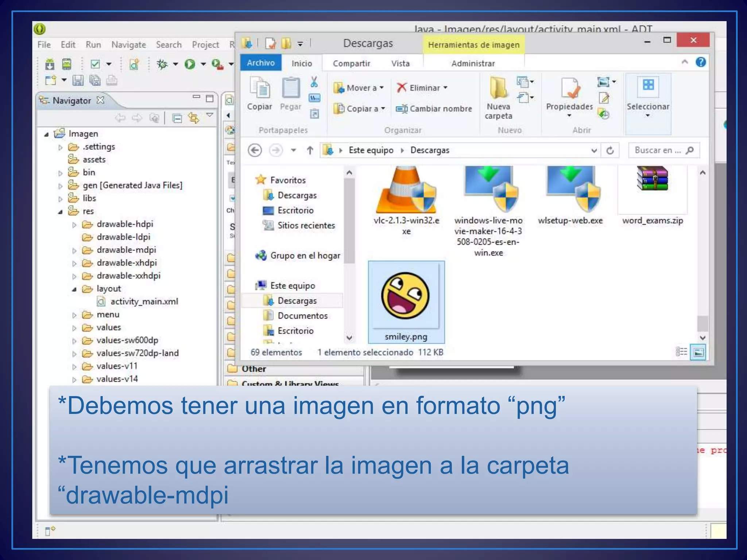This screenshot has height=560, width=747.
Task: Open the Android Virtual Device Manager icon
Action: tap(66, 64)
